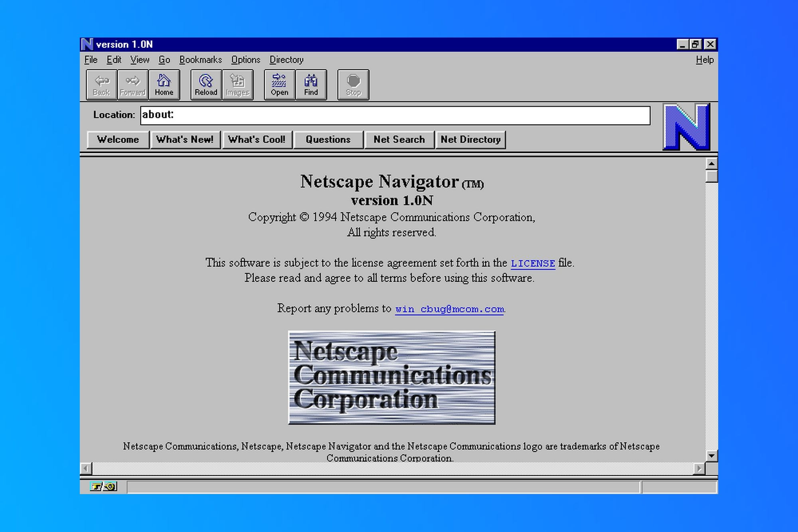Image resolution: width=798 pixels, height=532 pixels.
Task: Open the Options menu
Action: (x=245, y=59)
